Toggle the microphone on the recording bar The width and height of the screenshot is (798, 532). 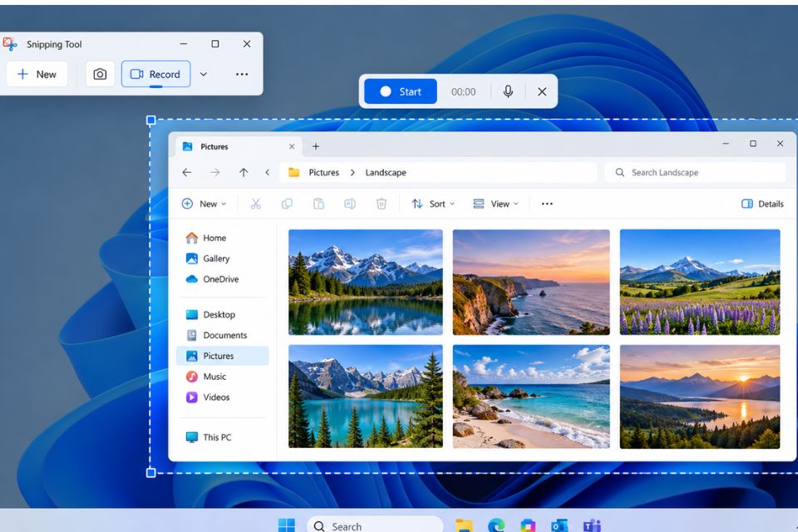pyautogui.click(x=508, y=91)
